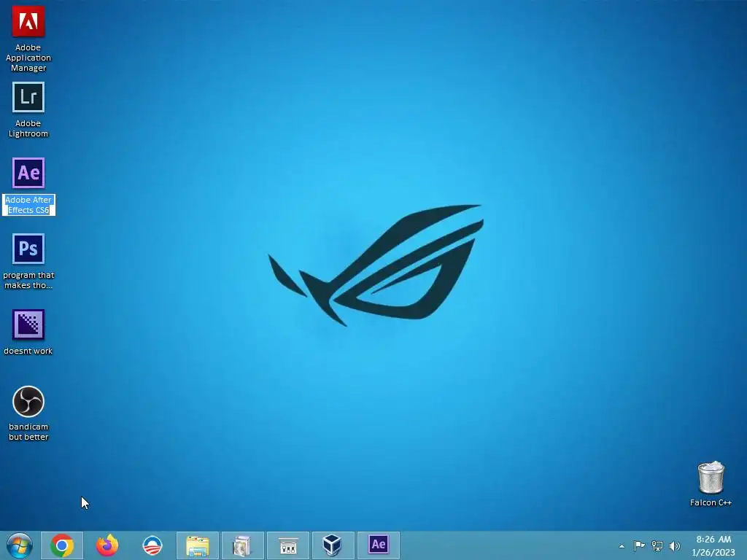Screen dimensions: 747x560
Task: Click the 'Adobe Application Manager' label text
Action: 28,58
